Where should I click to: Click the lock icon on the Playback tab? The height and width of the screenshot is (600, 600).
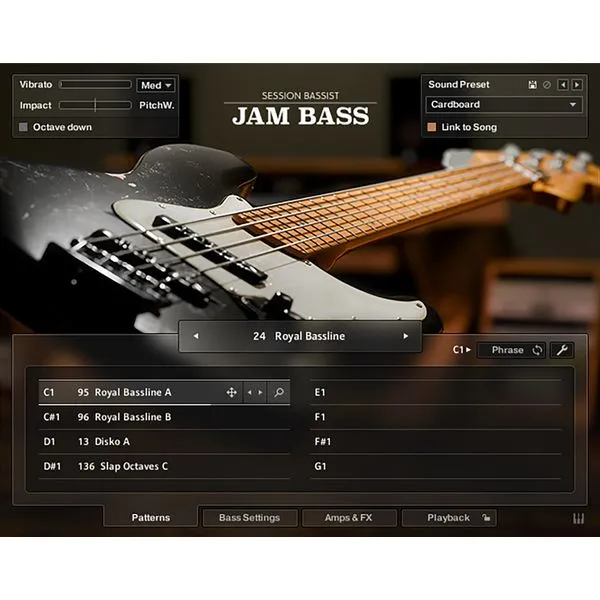[x=486, y=518]
